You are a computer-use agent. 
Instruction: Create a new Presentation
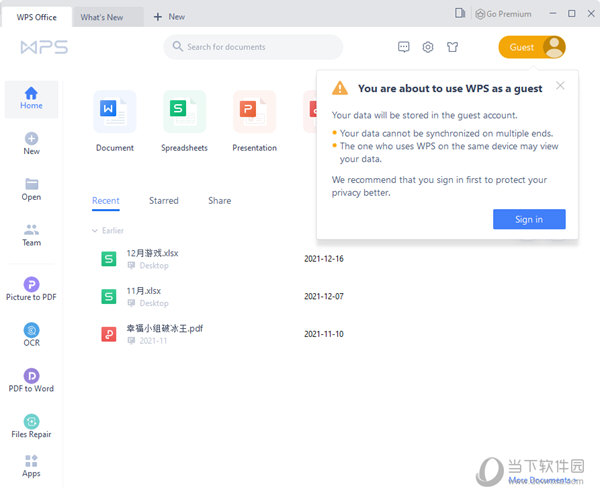tap(254, 122)
